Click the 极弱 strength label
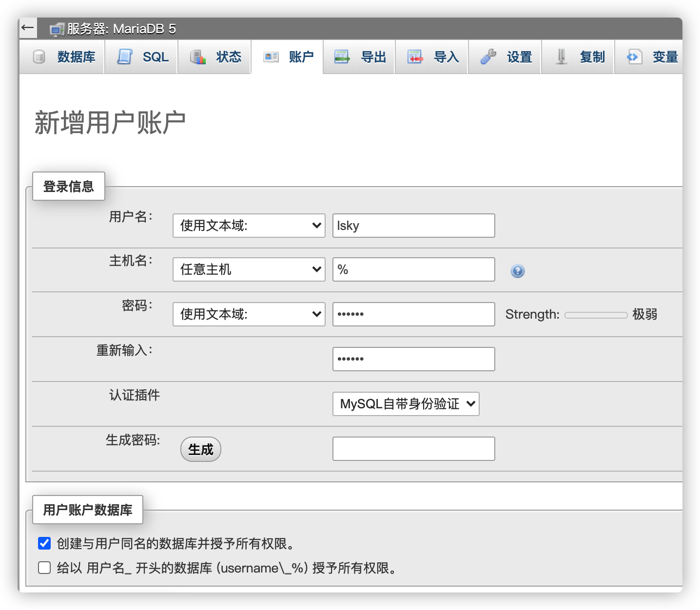Image resolution: width=700 pixels, height=610 pixels. (645, 314)
